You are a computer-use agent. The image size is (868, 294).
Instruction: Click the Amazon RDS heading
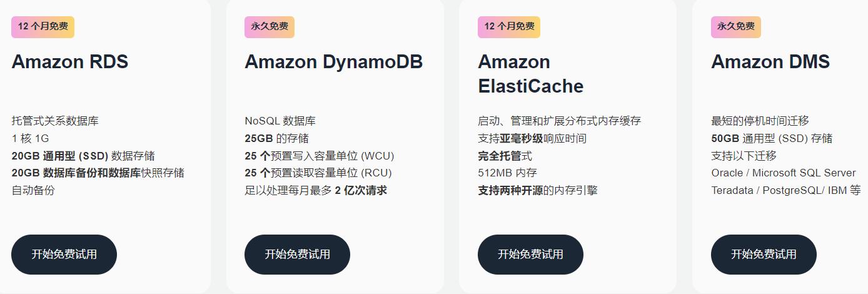(69, 62)
